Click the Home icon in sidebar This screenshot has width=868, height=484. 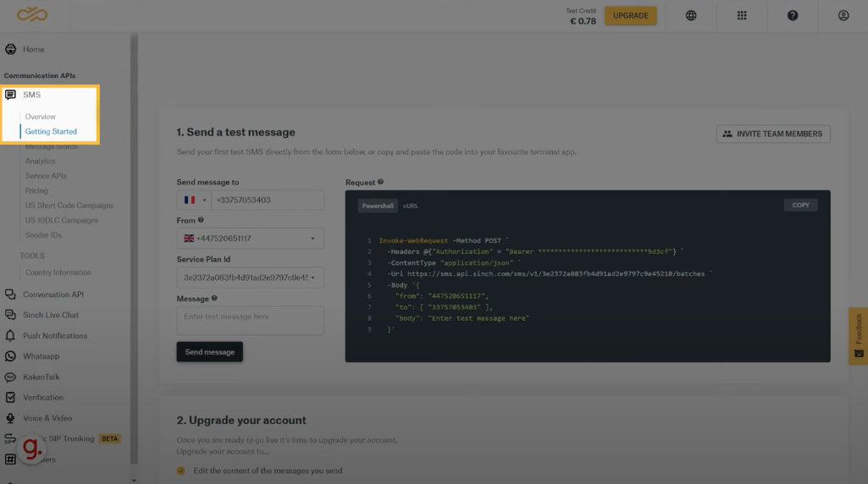10,49
